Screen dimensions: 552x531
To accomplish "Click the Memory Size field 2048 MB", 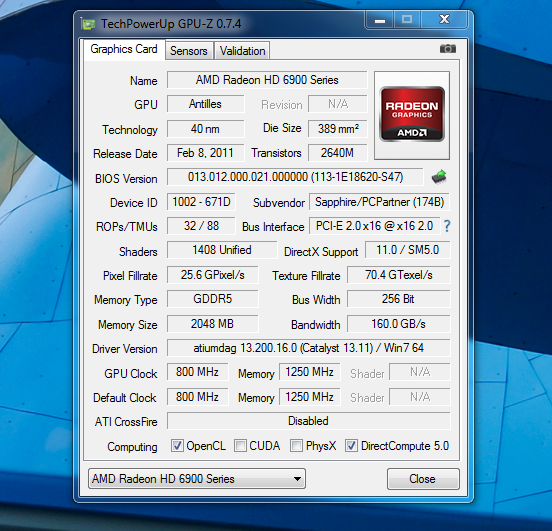I will tap(213, 324).
